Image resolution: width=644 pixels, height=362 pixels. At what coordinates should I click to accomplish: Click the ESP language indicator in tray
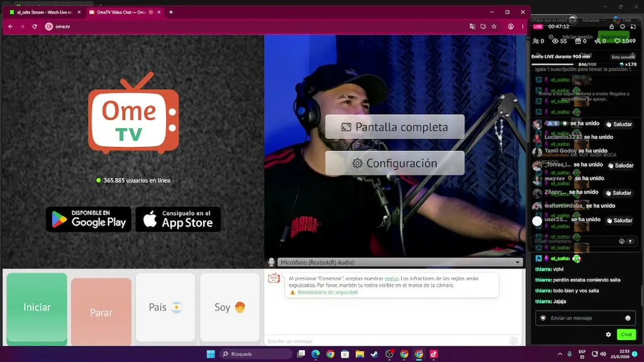pos(582,354)
